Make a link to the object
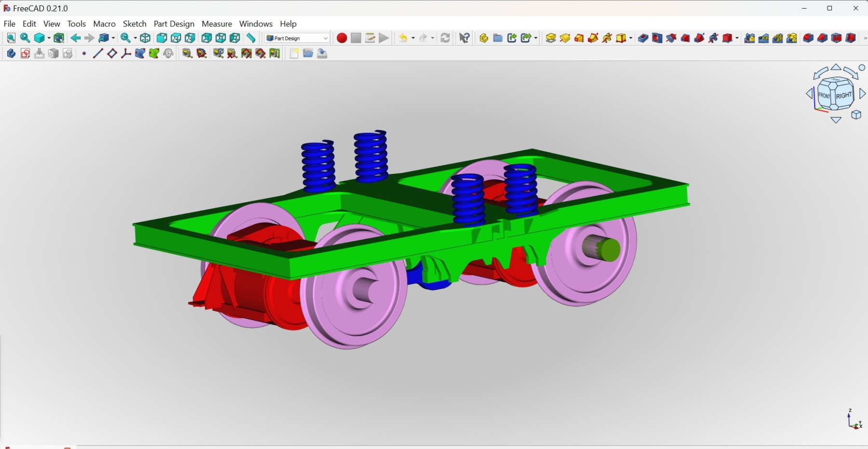 click(512, 38)
